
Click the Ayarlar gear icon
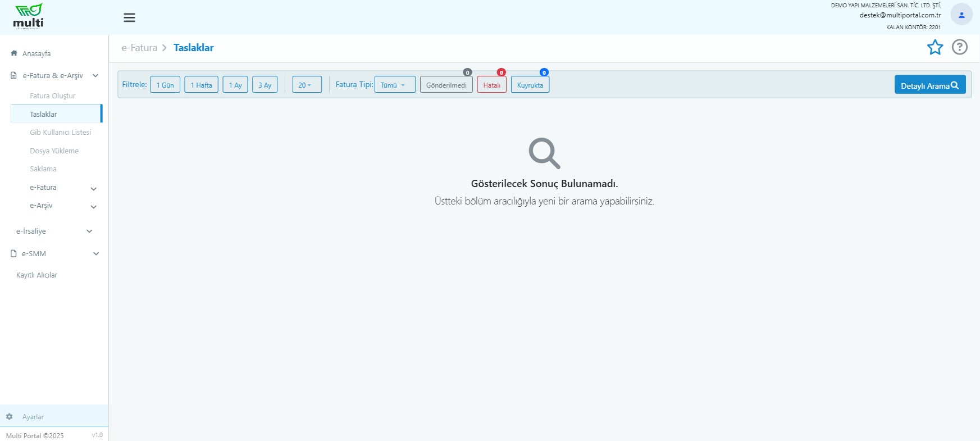pyautogui.click(x=10, y=417)
